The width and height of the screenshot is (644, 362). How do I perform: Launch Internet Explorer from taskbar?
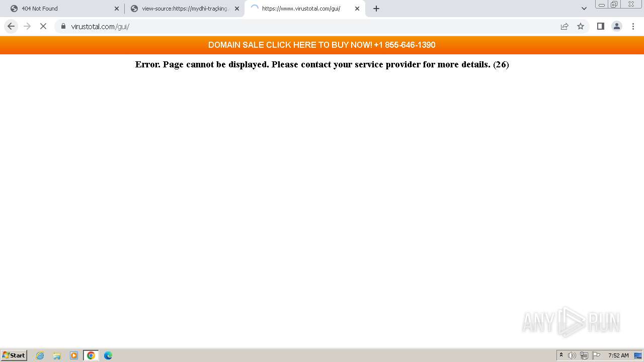coord(40,355)
